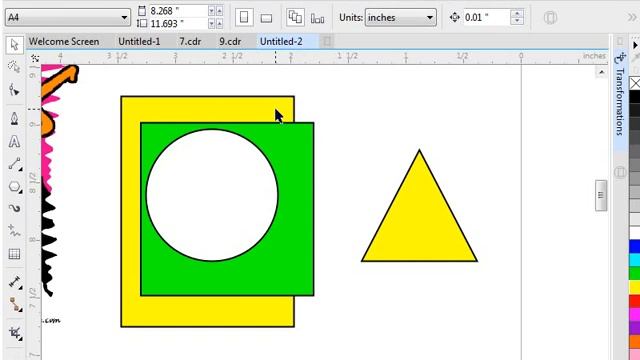Pick the green palette swatch
The width and height of the screenshot is (640, 360).
tap(635, 273)
